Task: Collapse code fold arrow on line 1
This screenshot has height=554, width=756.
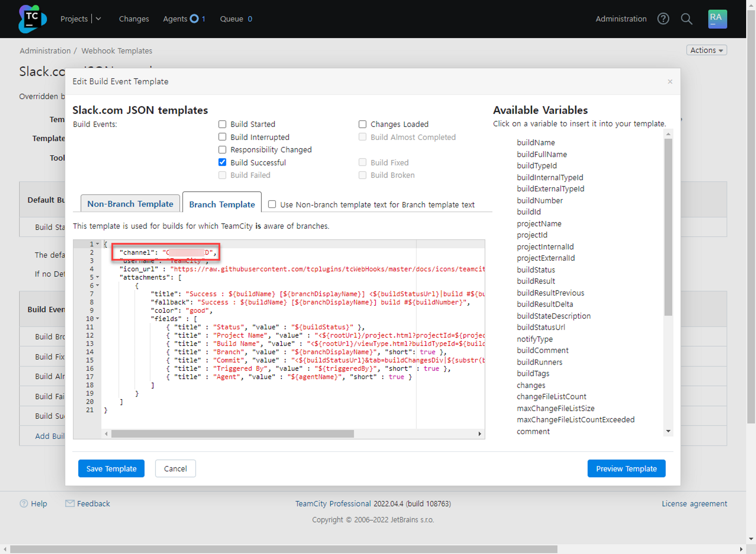Action: click(98, 244)
